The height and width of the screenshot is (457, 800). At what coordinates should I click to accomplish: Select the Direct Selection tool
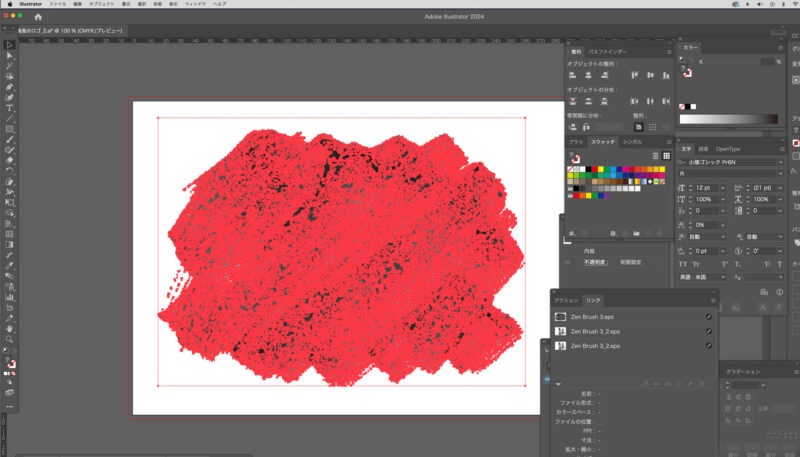pyautogui.click(x=9, y=55)
